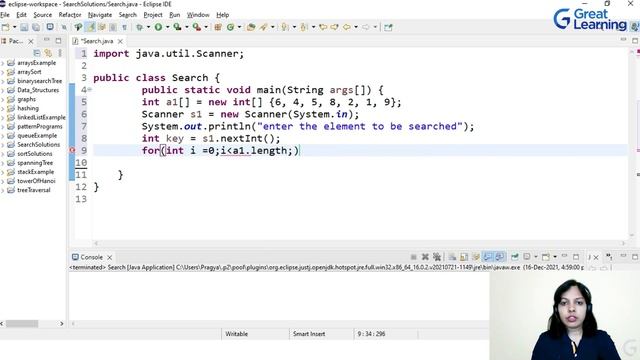Click the New file toolbar icon
The image size is (640, 360).
pyautogui.click(x=6, y=27)
